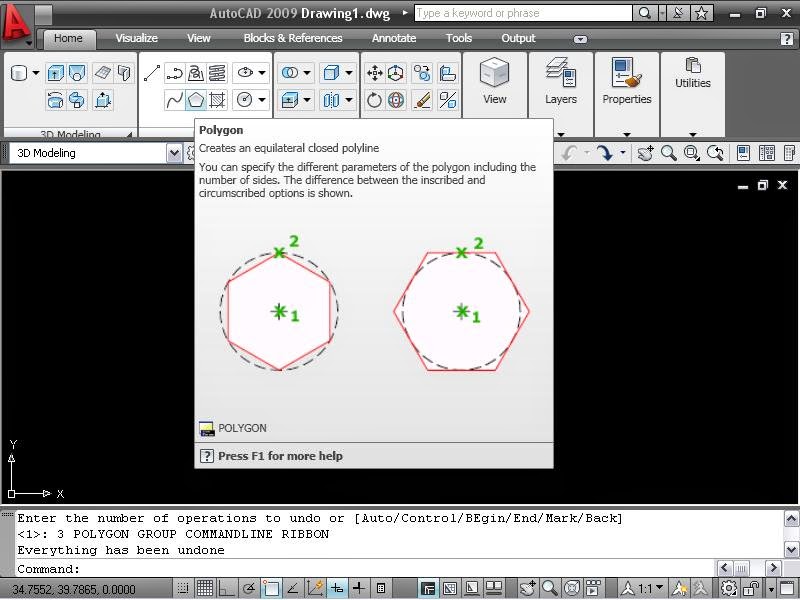Click the InfoCenter search field
The width and height of the screenshot is (800, 600).
523,13
